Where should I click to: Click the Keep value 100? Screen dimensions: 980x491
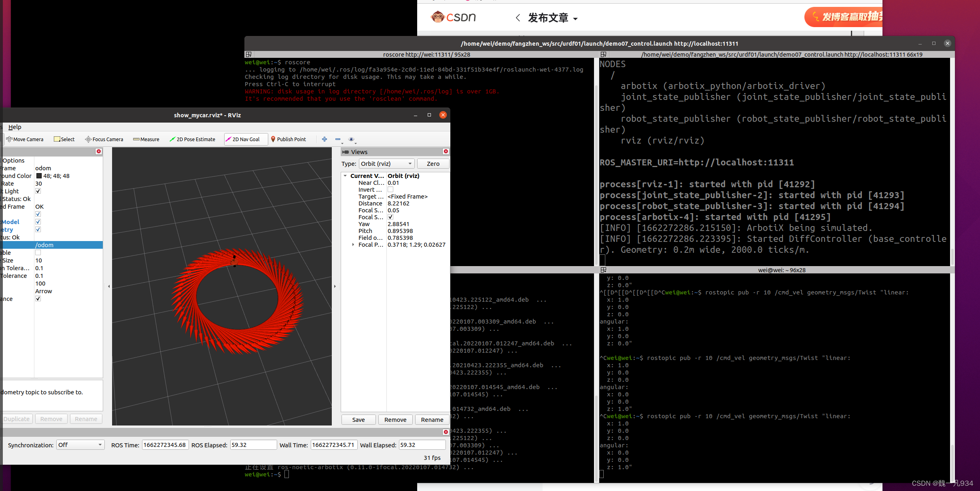pos(40,284)
